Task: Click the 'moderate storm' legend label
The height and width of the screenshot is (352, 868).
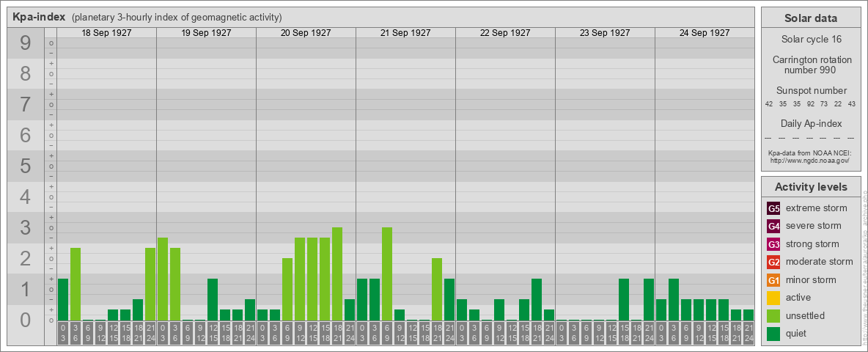Action: [x=820, y=262]
